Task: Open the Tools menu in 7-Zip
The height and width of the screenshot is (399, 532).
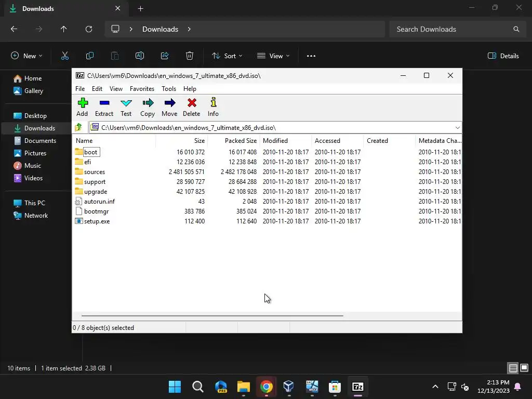Action: 169,88
